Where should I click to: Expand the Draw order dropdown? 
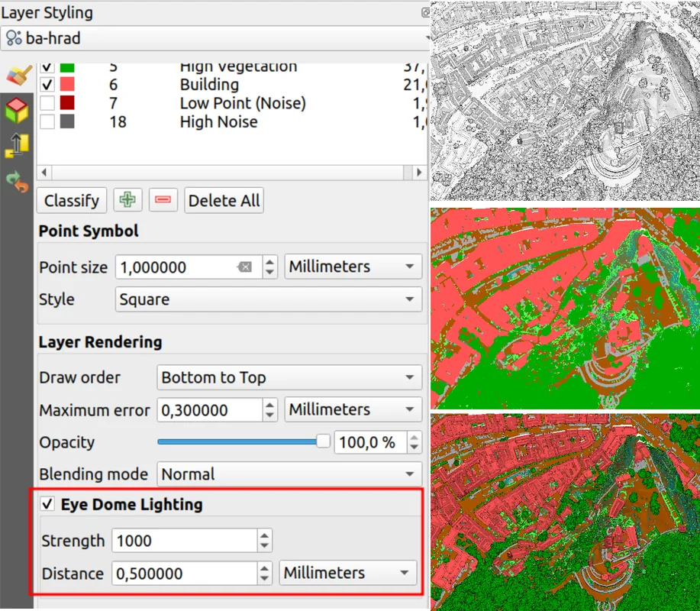tap(289, 377)
